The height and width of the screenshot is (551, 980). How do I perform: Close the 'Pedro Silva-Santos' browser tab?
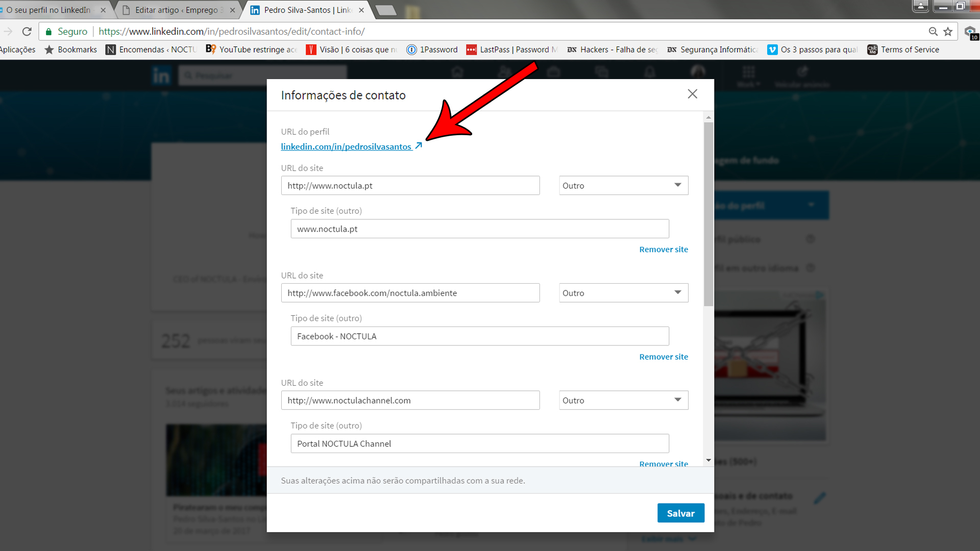tap(361, 10)
